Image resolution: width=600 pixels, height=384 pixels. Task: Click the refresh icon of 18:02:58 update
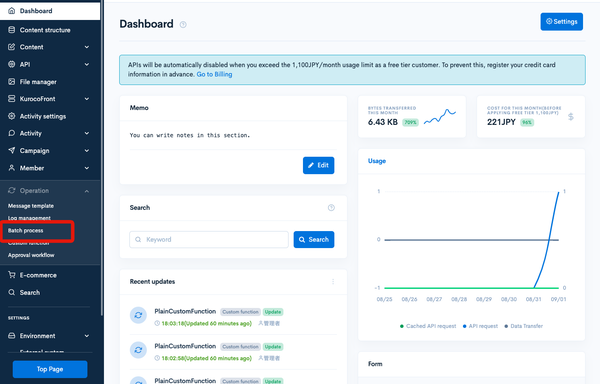click(138, 350)
